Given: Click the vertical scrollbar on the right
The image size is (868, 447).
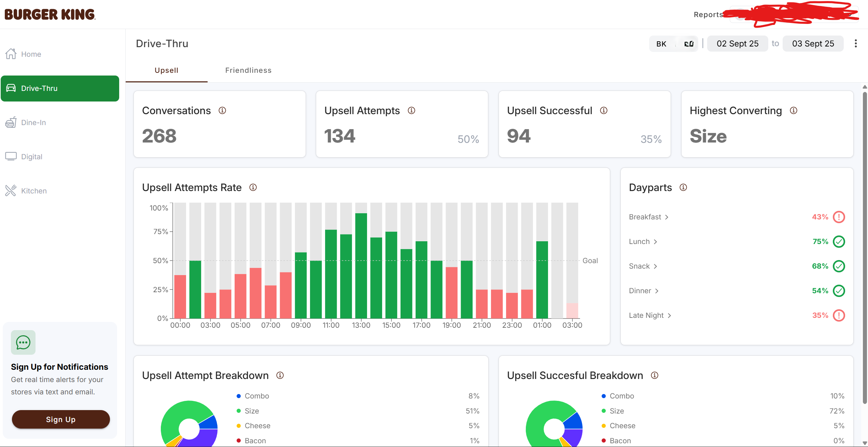Looking at the screenshot, I should coord(865,248).
